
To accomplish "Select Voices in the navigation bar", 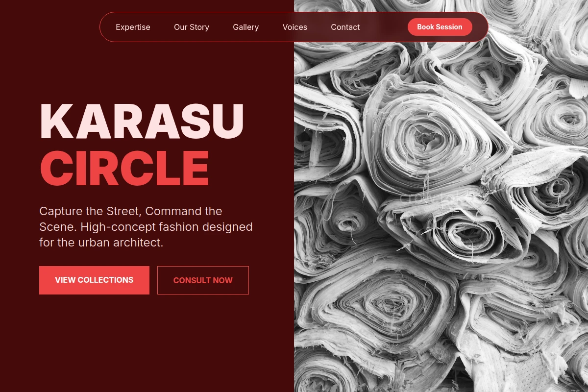I will [295, 27].
